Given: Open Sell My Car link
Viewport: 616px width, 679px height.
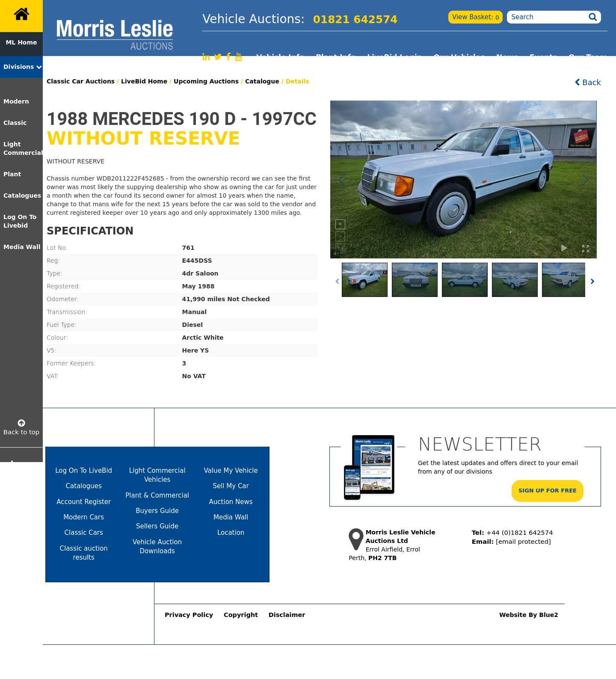Looking at the screenshot, I should [231, 486].
